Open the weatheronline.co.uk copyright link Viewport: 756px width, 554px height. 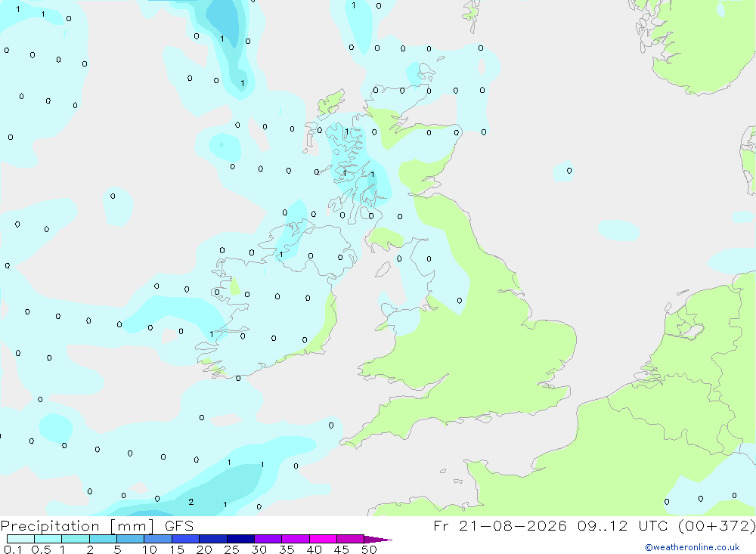(x=692, y=547)
